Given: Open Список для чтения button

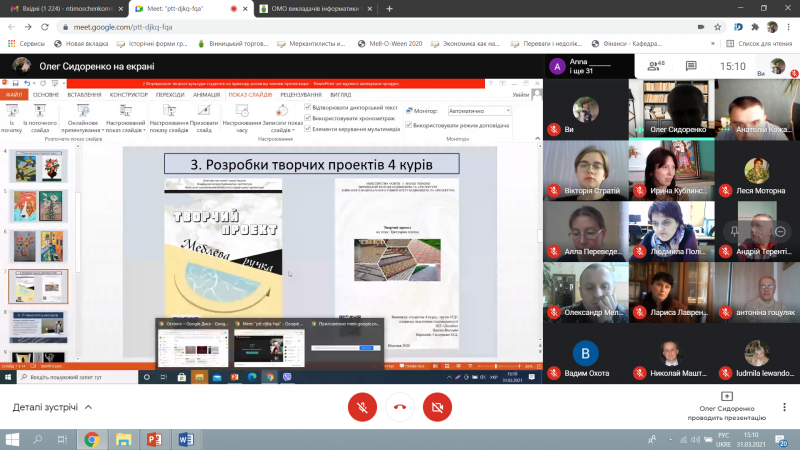Looking at the screenshot, I should (759, 44).
